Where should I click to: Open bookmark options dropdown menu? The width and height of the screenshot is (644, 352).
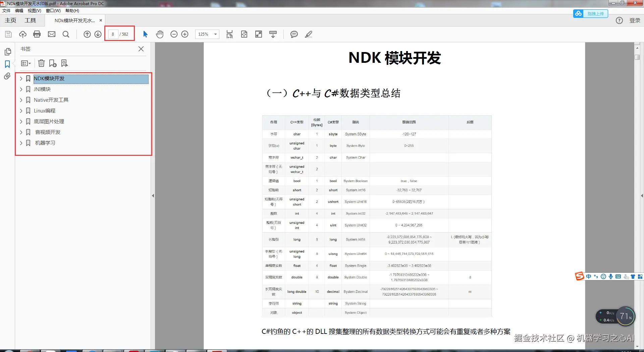click(26, 63)
